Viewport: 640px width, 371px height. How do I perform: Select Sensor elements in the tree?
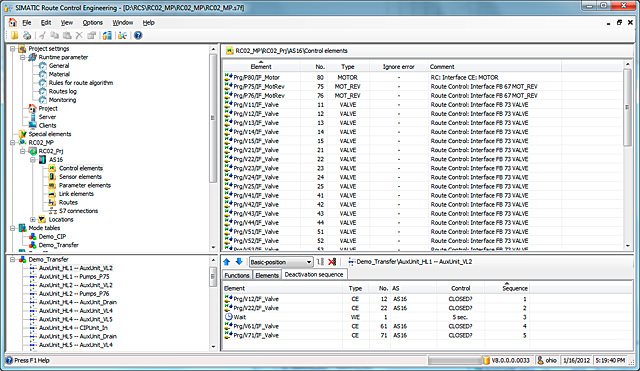click(x=80, y=177)
